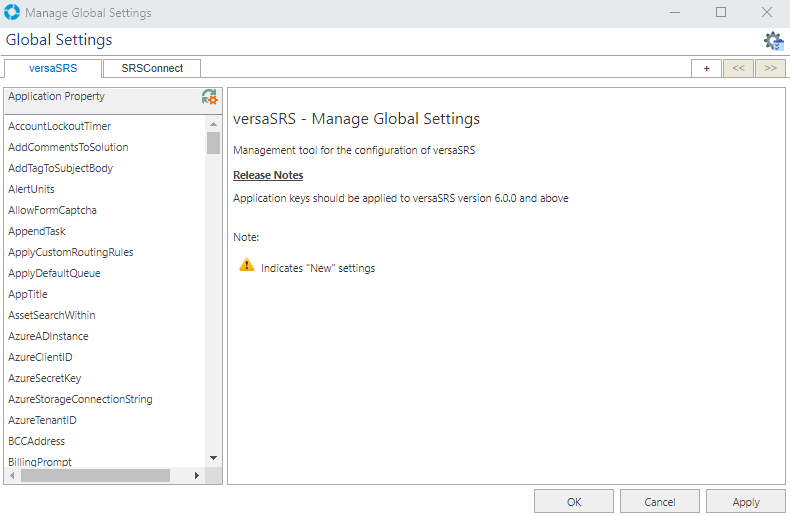Click the vertical scrollbar thumb in property list
Image resolution: width=790 pixels, height=517 pixels.
click(214, 143)
